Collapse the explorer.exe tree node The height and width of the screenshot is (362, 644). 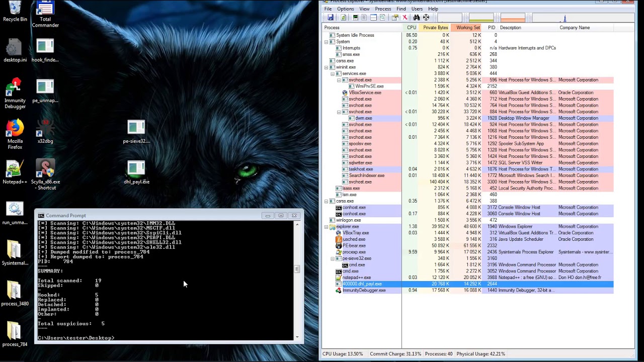(326, 227)
